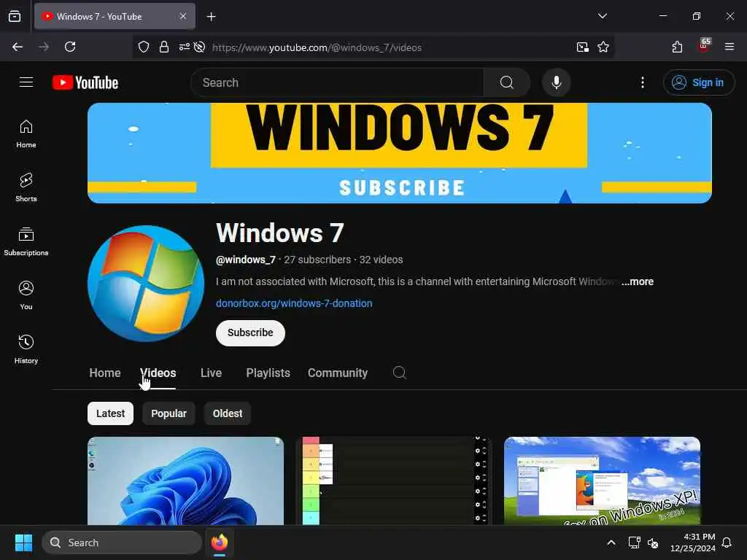Open YouTube settings three-dot menu
The image size is (747, 560).
[642, 82]
